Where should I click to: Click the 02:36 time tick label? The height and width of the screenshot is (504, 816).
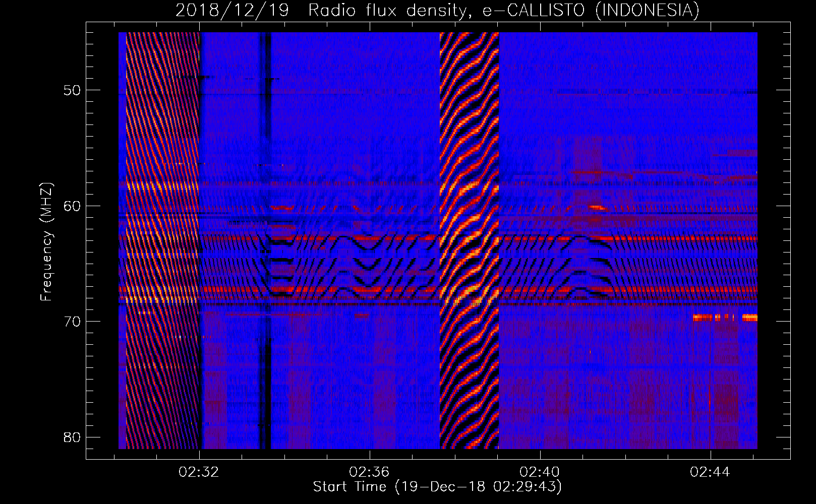click(370, 472)
